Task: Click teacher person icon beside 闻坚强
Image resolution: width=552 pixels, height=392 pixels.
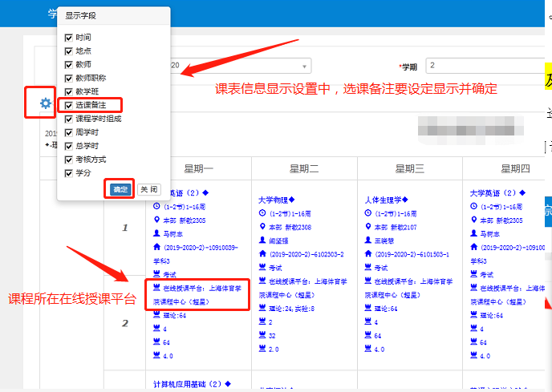Action: [262, 240]
